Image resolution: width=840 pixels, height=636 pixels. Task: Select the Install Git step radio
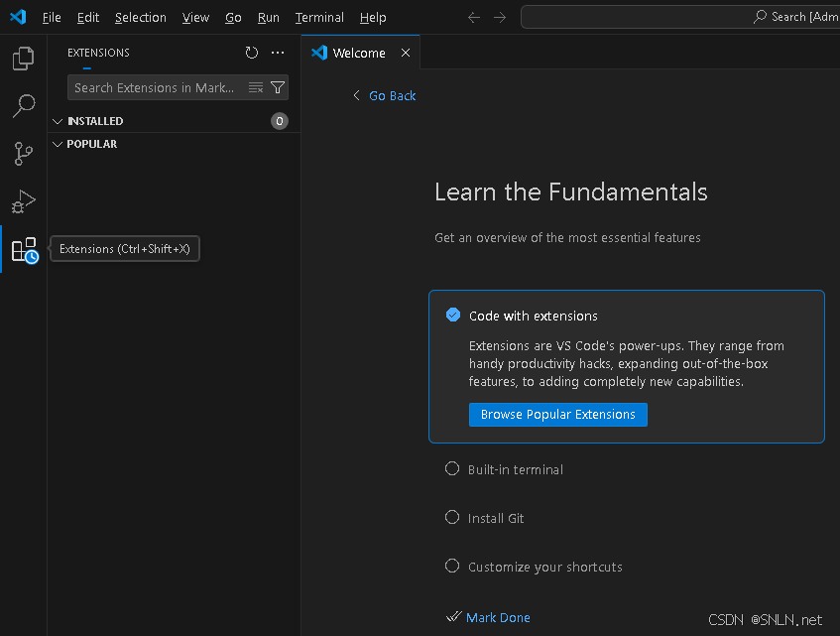click(x=452, y=518)
